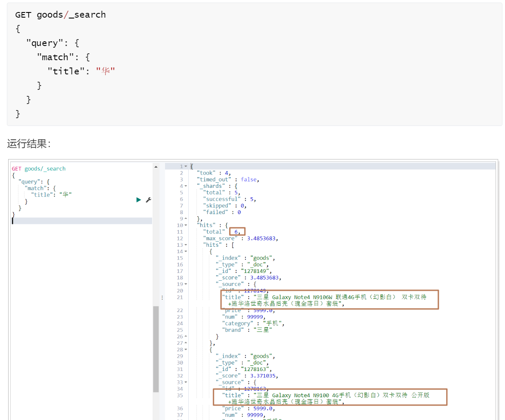Click the "_score" : 3.4853683 line at line 18

[x=249, y=278]
